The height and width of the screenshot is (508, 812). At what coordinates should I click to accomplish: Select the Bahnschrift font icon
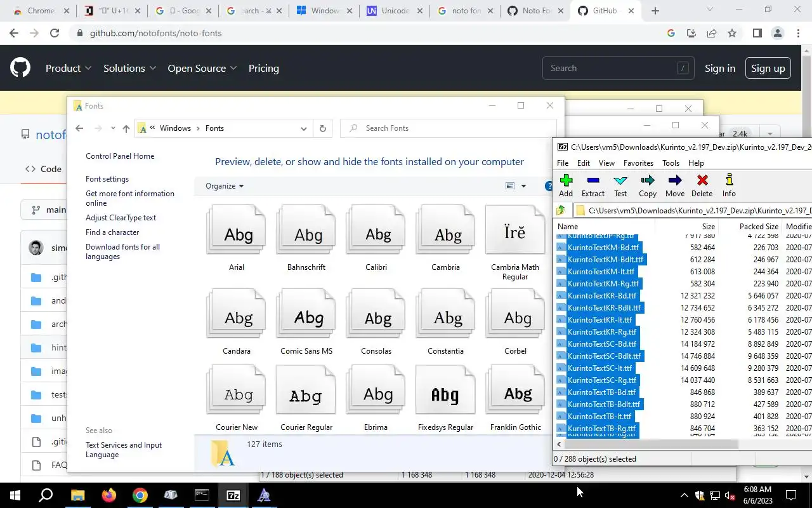click(306, 231)
